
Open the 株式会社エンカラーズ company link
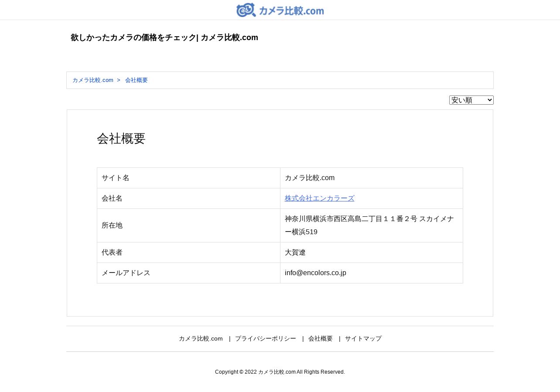(x=320, y=198)
